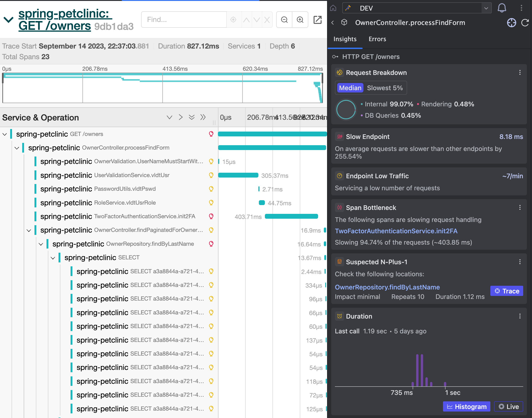Viewport: 532px width, 418px height.
Task: Click the column resize handle beside Service & Operation
Action: coord(214,122)
